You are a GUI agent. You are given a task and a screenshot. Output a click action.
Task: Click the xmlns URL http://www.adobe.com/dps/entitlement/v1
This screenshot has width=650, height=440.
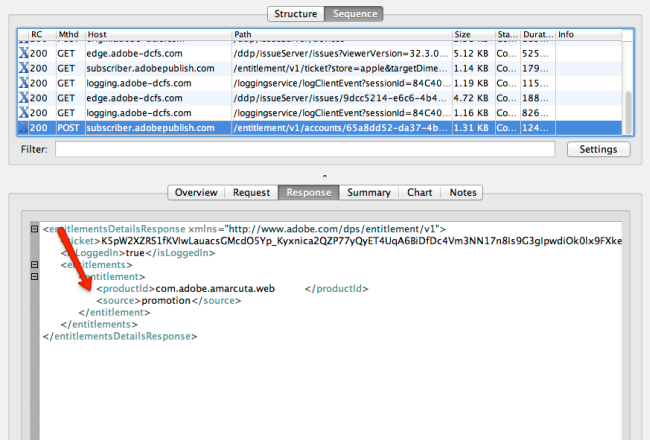click(x=334, y=229)
